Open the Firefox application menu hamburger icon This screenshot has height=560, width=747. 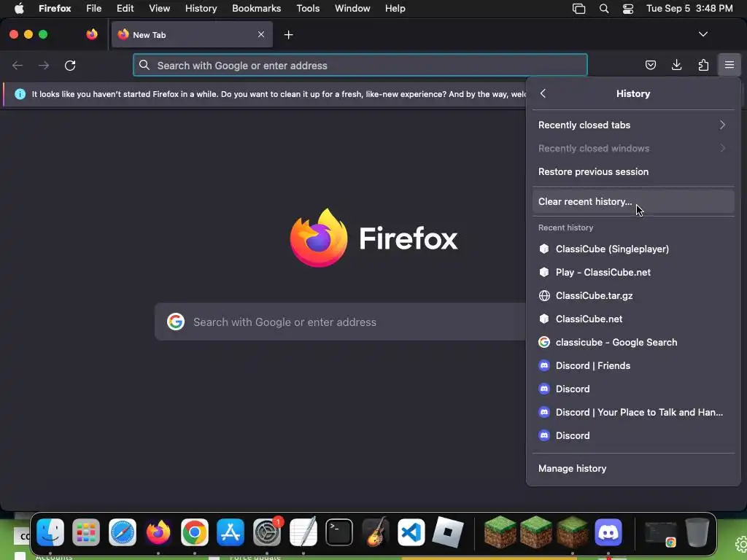(729, 65)
